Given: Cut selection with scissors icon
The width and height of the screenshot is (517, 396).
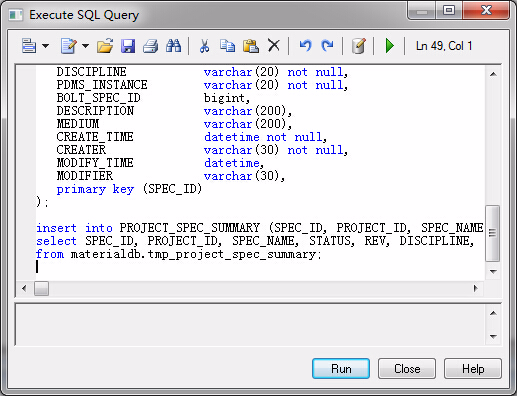Looking at the screenshot, I should [204, 46].
